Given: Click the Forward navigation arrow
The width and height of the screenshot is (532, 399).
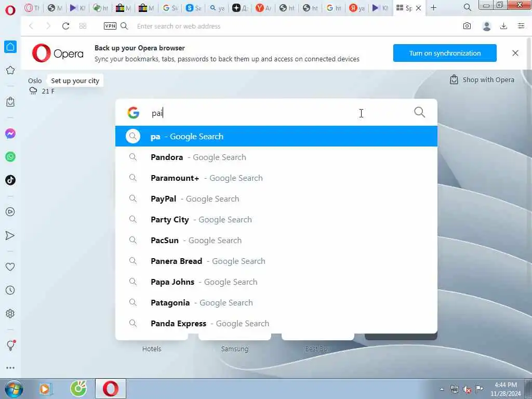Looking at the screenshot, I should coord(48,26).
